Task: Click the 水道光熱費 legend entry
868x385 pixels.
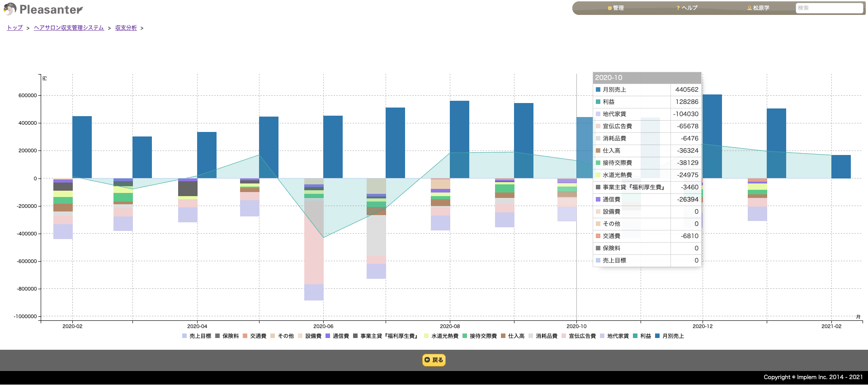Action: click(441, 336)
